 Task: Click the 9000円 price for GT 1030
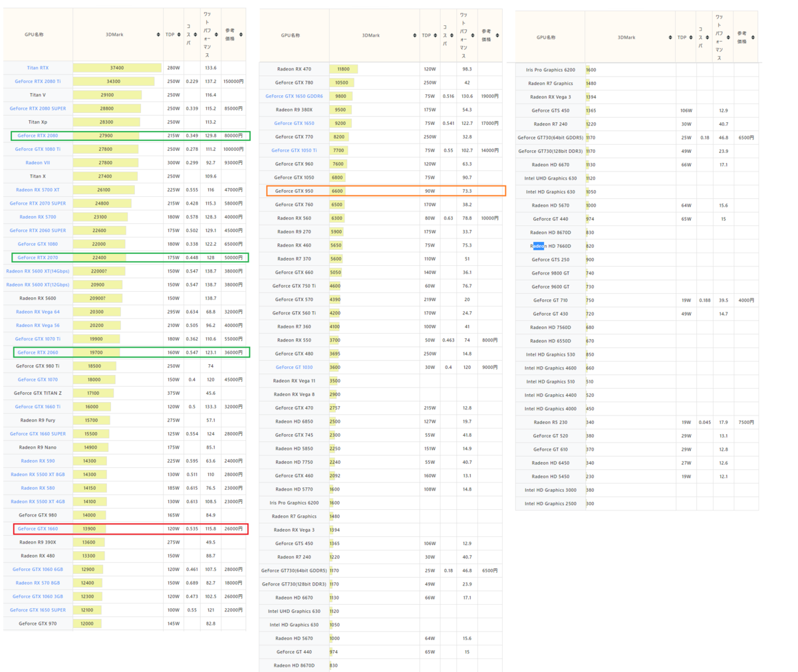coord(489,367)
